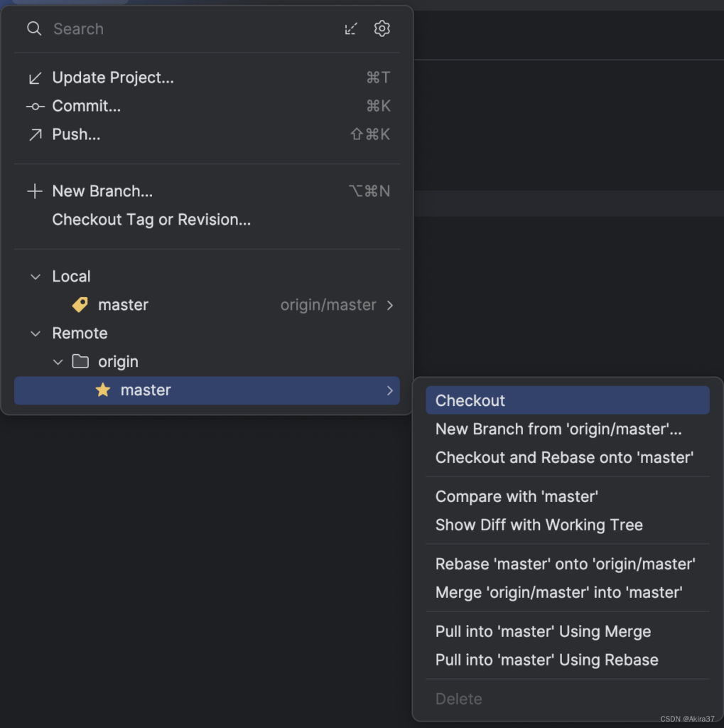
Task: Click the magnifier icon in the search bar
Action: [34, 28]
